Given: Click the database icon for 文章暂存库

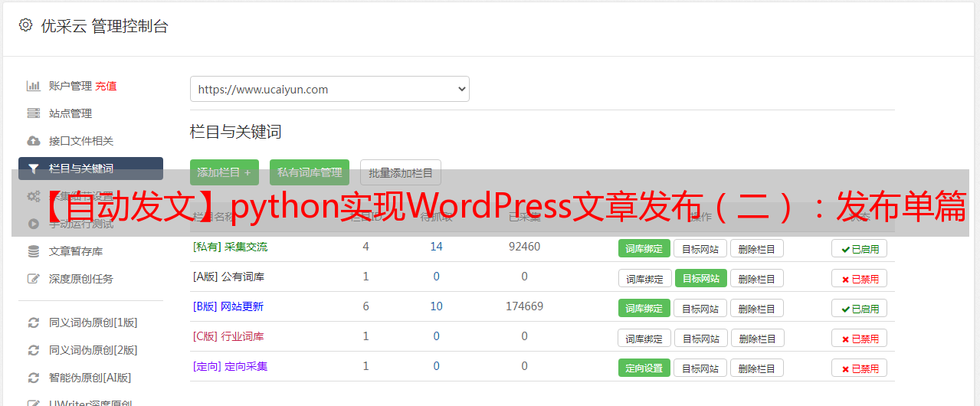Looking at the screenshot, I should click(x=33, y=251).
